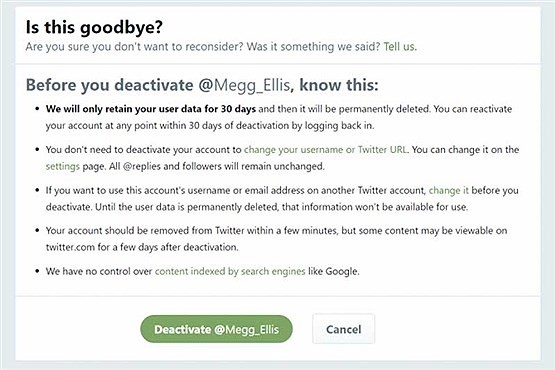The image size is (555, 370).
Task: Click the word "Google" in last bullet
Action: [341, 272]
